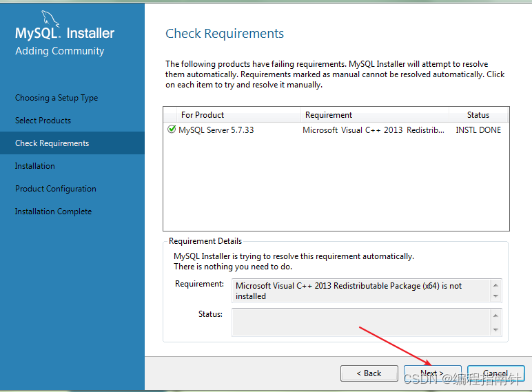Click the green checkmark beside MySQL Server
532x392 pixels.
[x=172, y=130]
